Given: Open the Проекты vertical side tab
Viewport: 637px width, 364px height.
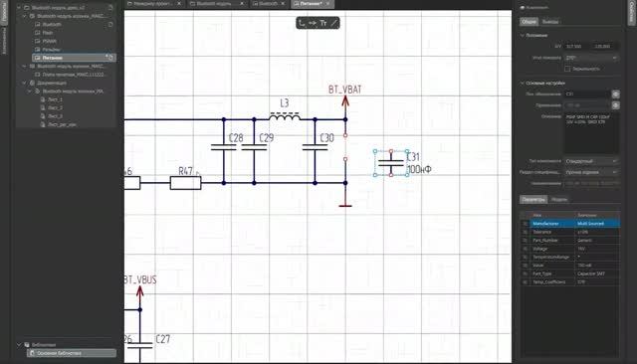Looking at the screenshot, I should coord(4,13).
